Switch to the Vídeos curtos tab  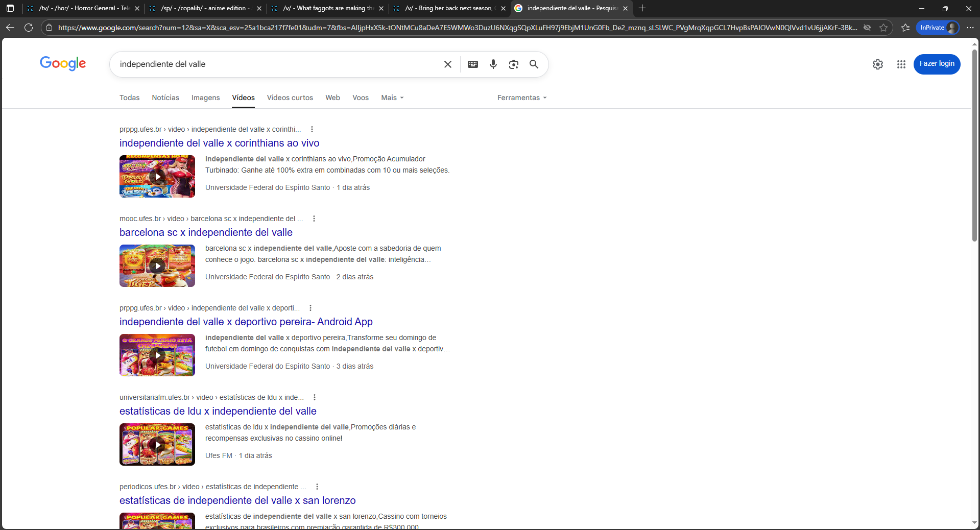pos(290,98)
